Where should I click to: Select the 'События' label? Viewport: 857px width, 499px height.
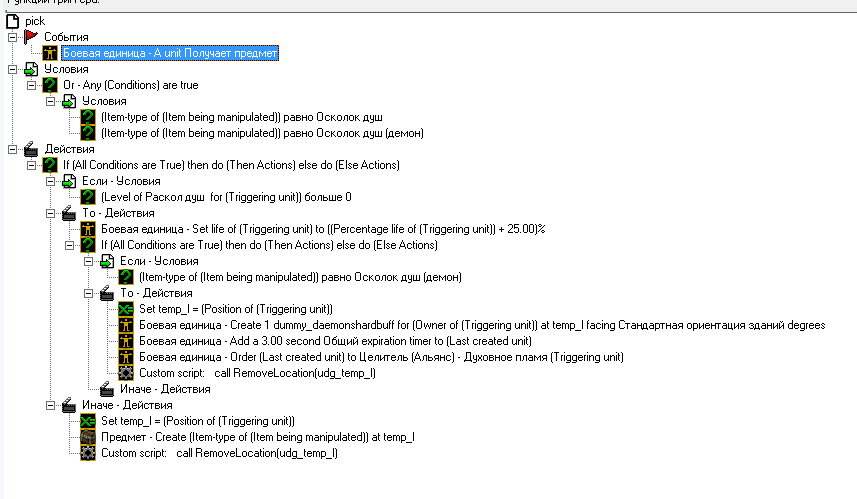[66, 37]
